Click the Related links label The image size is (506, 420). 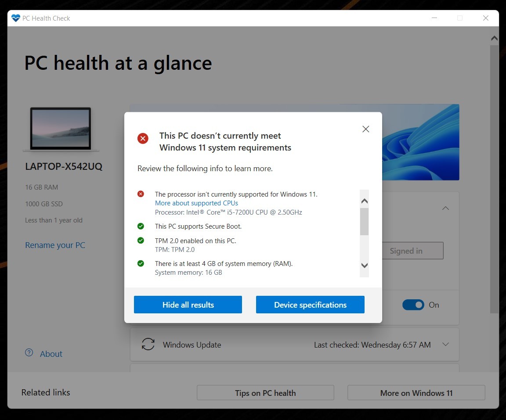pyautogui.click(x=46, y=393)
